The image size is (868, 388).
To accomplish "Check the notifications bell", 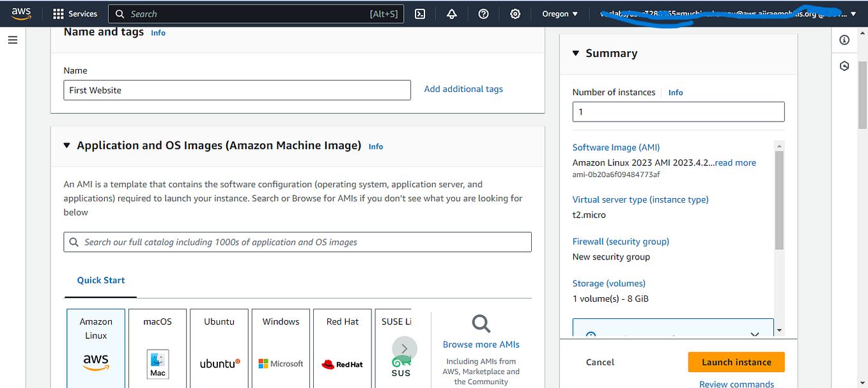I will click(x=451, y=13).
